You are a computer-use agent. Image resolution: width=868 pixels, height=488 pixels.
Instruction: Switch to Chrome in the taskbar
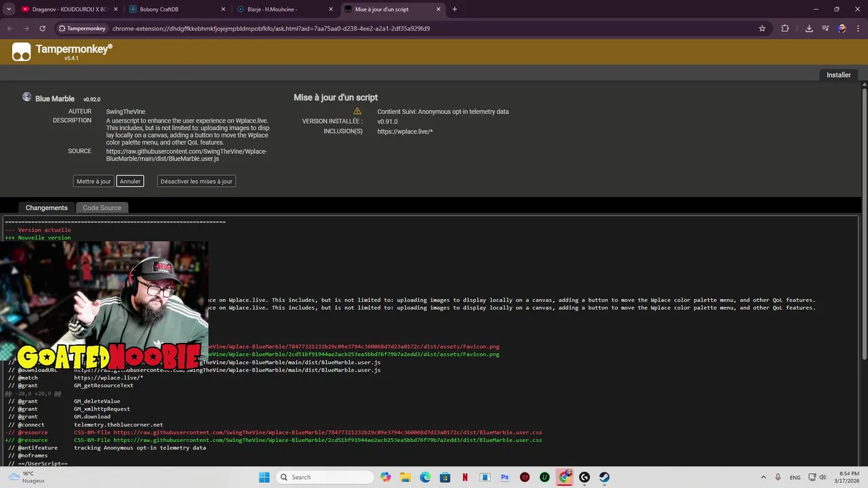564,477
